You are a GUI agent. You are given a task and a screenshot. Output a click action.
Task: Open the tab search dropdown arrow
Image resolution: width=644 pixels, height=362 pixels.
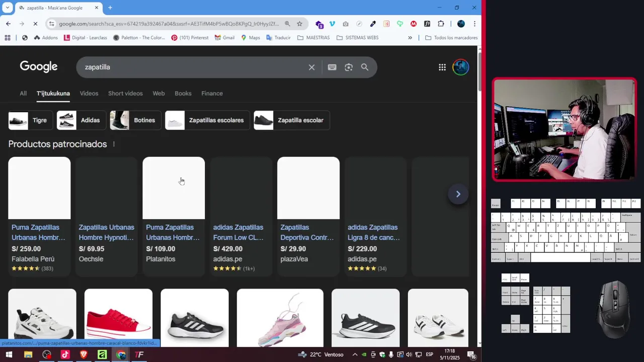[x=7, y=8]
